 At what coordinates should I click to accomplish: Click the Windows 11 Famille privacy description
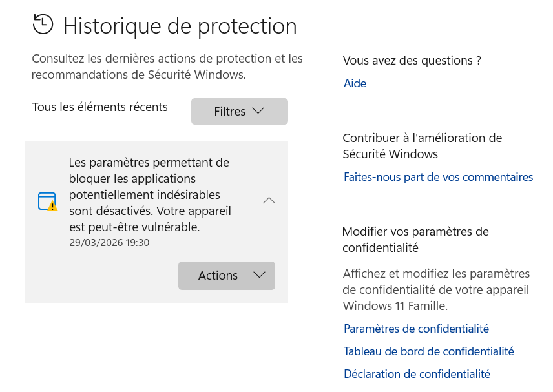(x=436, y=289)
